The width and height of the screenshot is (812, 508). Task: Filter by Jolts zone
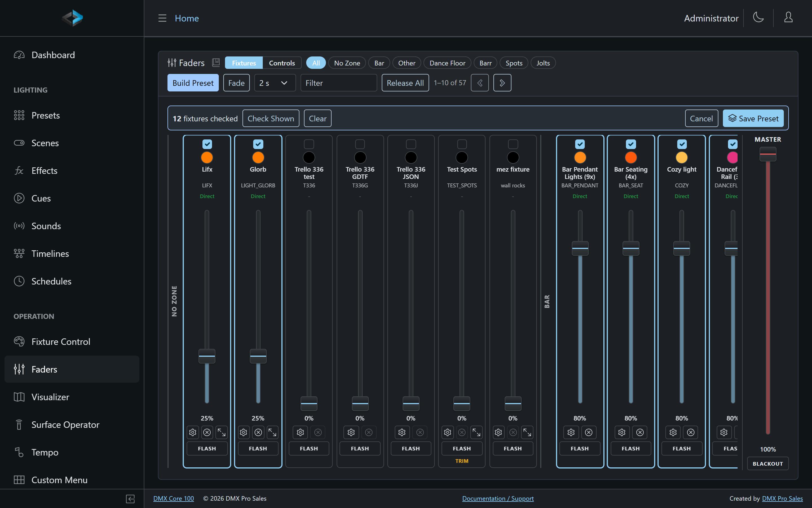tap(543, 63)
